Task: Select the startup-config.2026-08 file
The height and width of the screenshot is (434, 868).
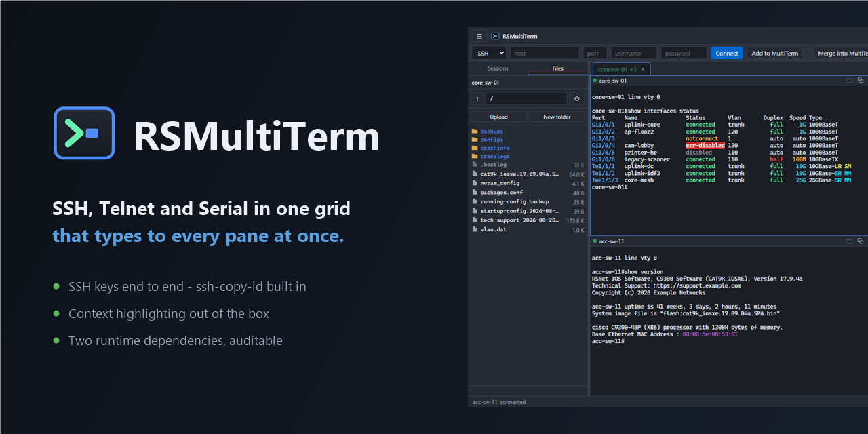Action: coord(528,211)
